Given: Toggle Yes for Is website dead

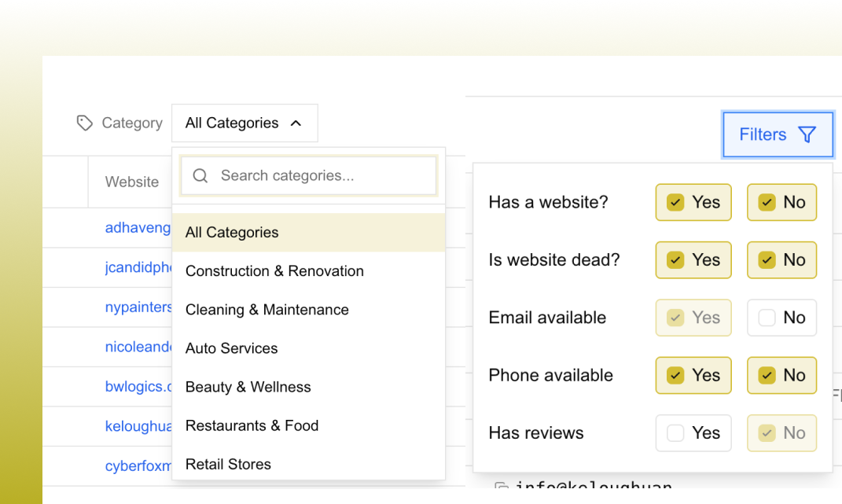Looking at the screenshot, I should [x=693, y=259].
